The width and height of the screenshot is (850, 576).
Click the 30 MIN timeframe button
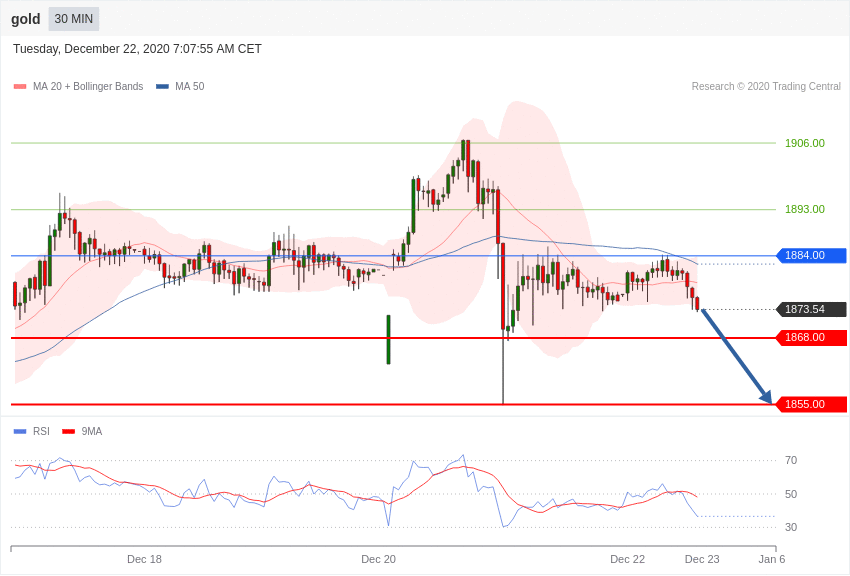click(74, 19)
